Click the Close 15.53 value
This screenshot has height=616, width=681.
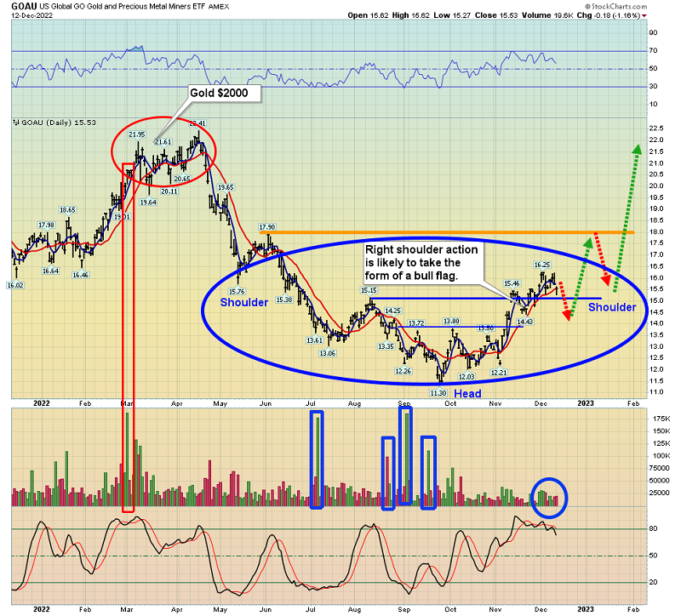(x=496, y=15)
